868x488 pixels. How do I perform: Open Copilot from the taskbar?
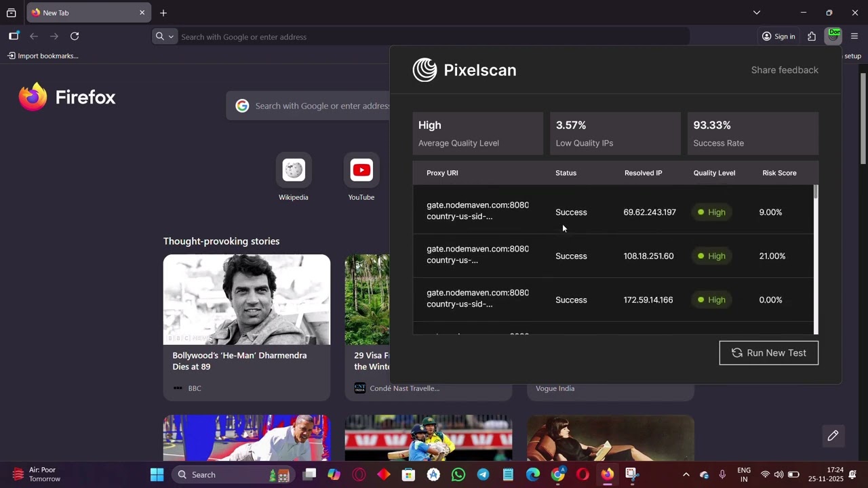click(334, 474)
